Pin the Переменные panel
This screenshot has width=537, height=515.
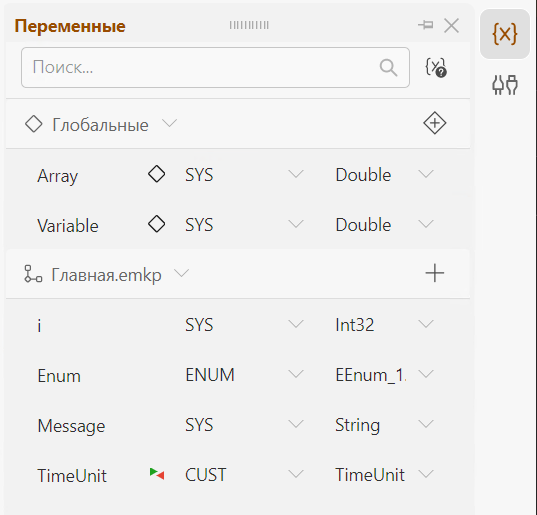[426, 25]
